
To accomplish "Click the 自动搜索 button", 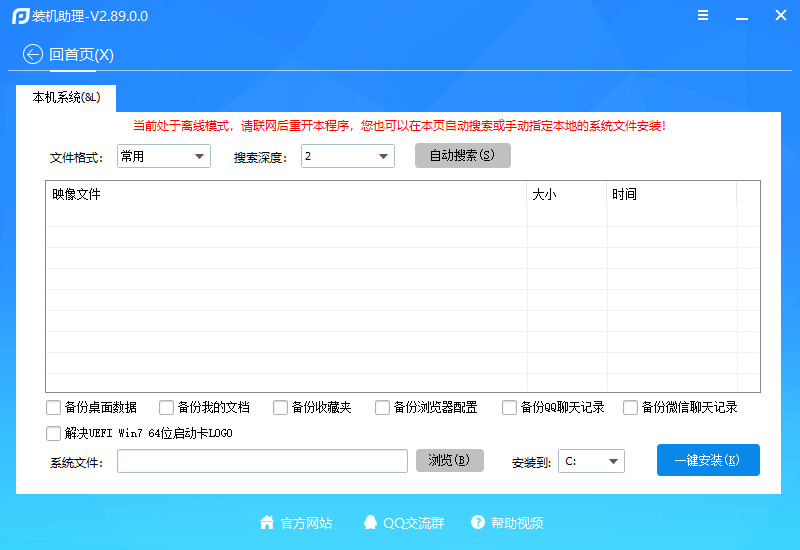I will (462, 156).
